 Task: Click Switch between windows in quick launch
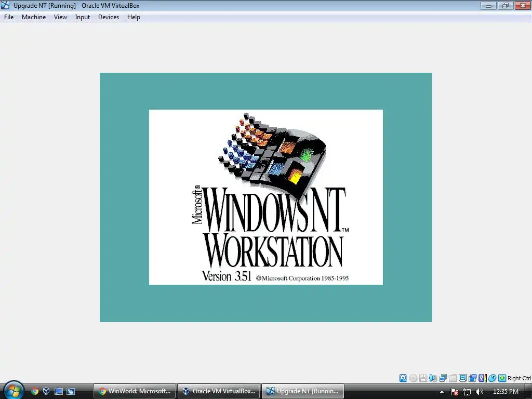(x=71, y=391)
